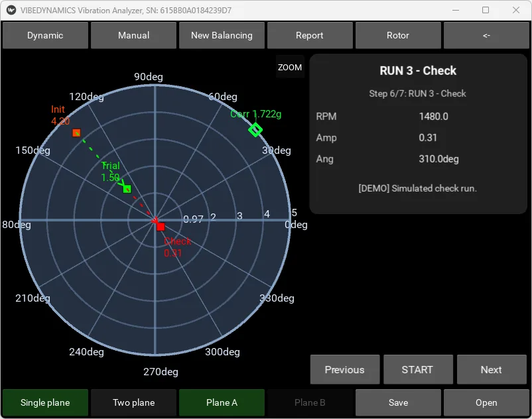The width and height of the screenshot is (532, 419).
Task: Select Two plane balancing
Action: tap(134, 402)
